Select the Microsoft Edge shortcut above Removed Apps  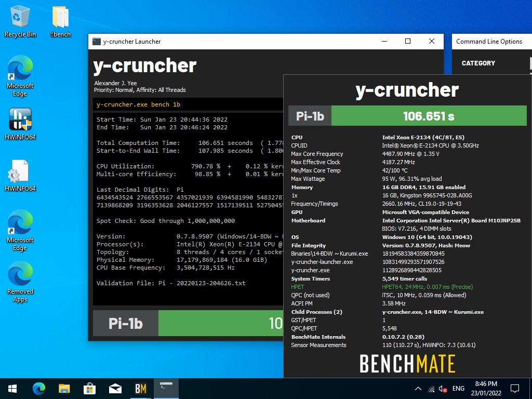(20, 231)
